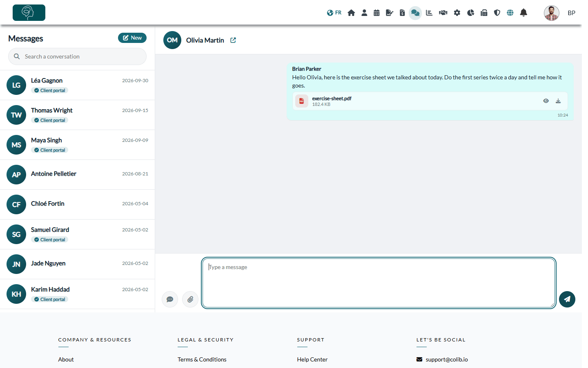Screen dimensions: 588x368
Task: Download exercise-sheet.pdf
Action: [x=558, y=101]
